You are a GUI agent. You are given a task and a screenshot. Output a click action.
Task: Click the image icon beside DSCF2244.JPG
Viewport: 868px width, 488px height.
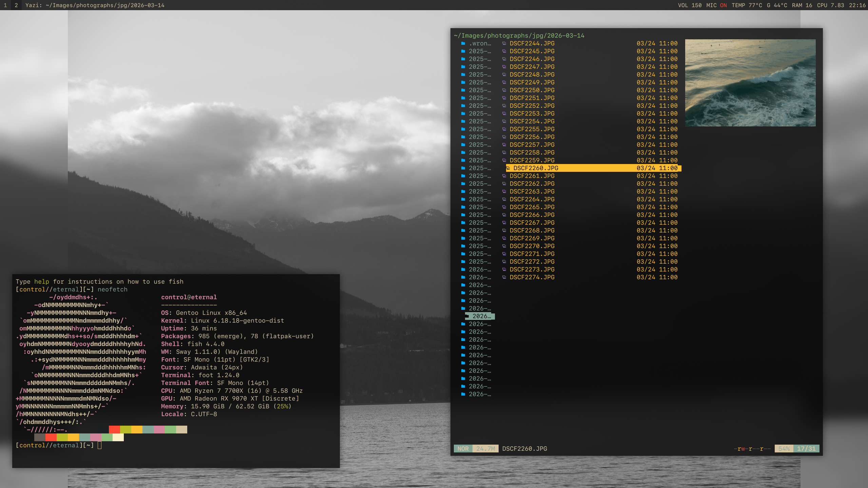(504, 43)
